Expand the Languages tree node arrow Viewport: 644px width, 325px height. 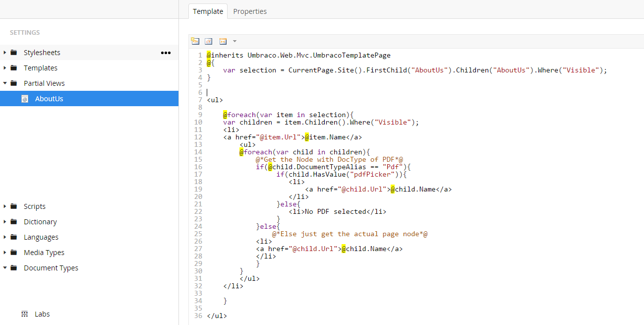[x=5, y=237]
